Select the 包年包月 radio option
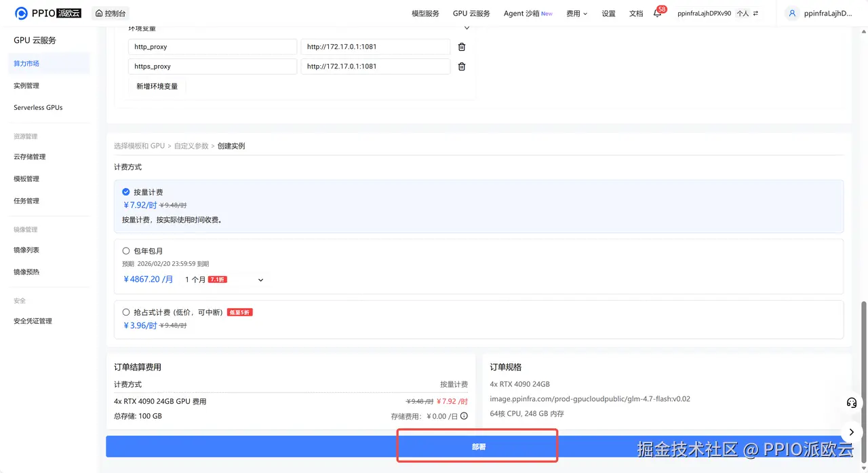868x473 pixels. pyautogui.click(x=126, y=250)
